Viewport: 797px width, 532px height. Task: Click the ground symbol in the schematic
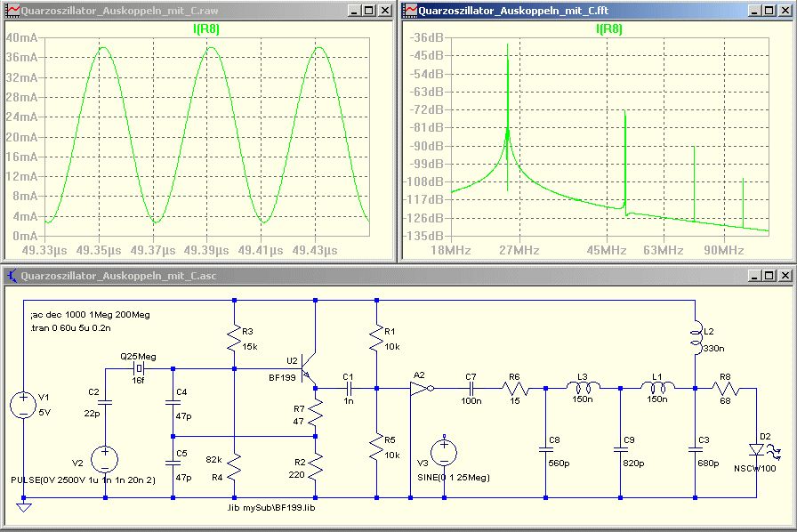tap(24, 508)
